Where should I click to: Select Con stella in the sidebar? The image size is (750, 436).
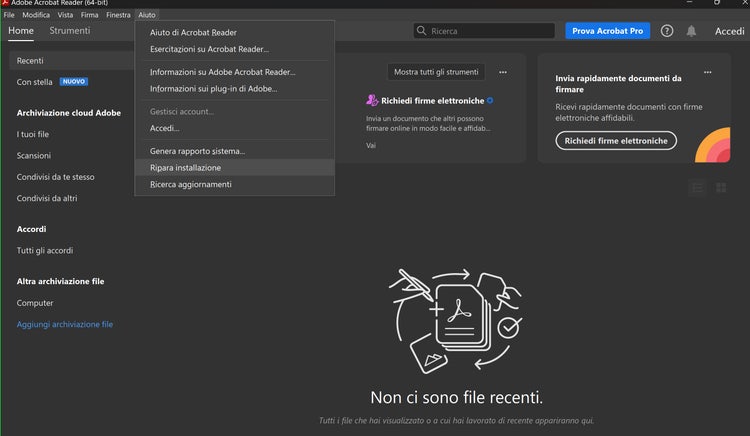click(x=35, y=82)
